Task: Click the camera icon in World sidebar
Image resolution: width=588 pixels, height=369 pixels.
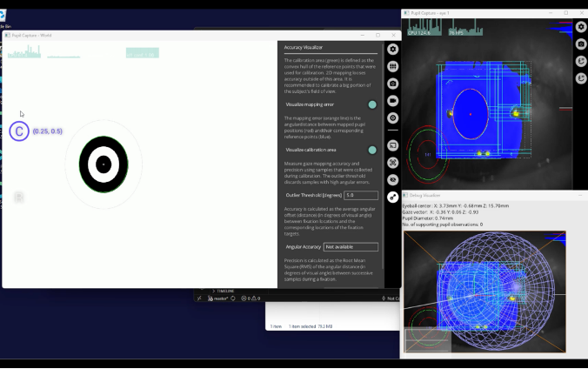Action: tap(392, 84)
